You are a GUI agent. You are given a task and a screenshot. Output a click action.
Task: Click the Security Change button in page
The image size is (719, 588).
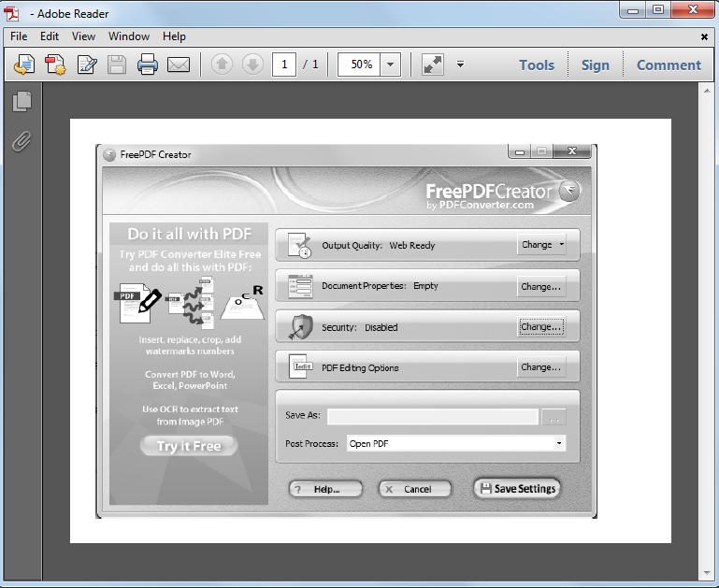click(541, 327)
